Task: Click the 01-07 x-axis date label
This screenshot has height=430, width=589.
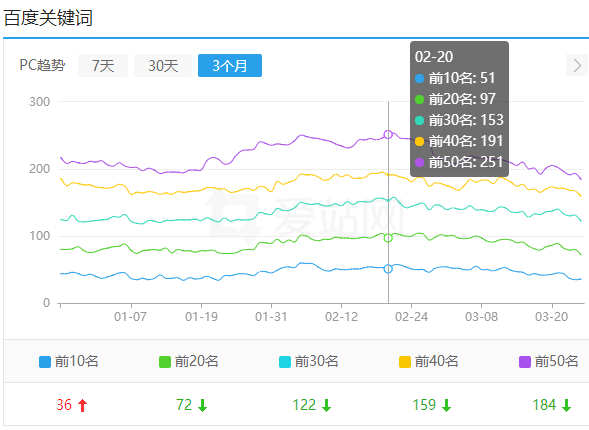Action: pyautogui.click(x=130, y=317)
